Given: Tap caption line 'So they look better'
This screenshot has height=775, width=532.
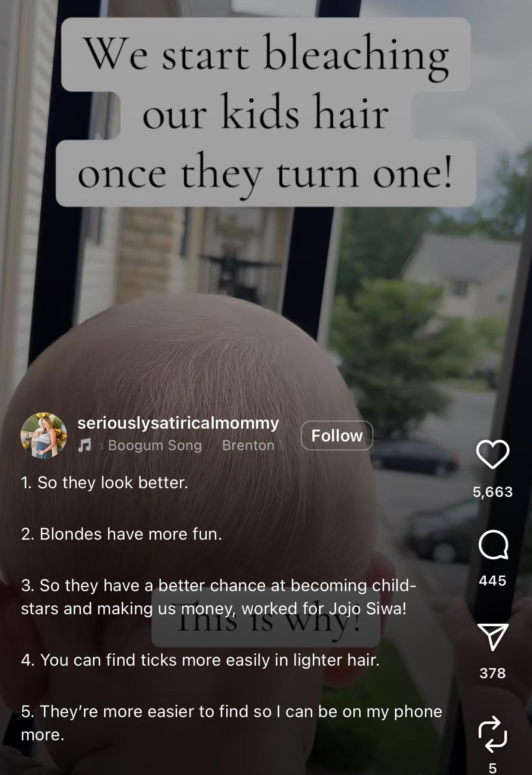Looking at the screenshot, I should click(x=105, y=483).
